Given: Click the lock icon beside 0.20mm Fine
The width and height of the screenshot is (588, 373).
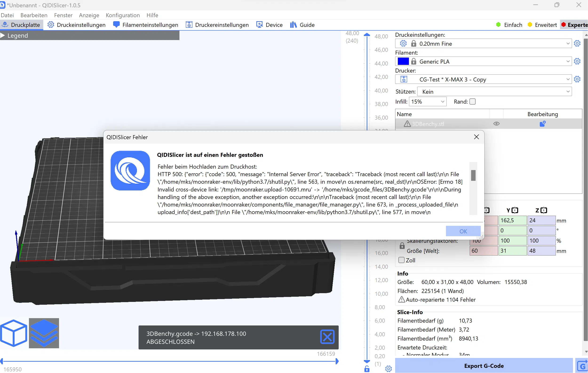Looking at the screenshot, I should (413, 44).
